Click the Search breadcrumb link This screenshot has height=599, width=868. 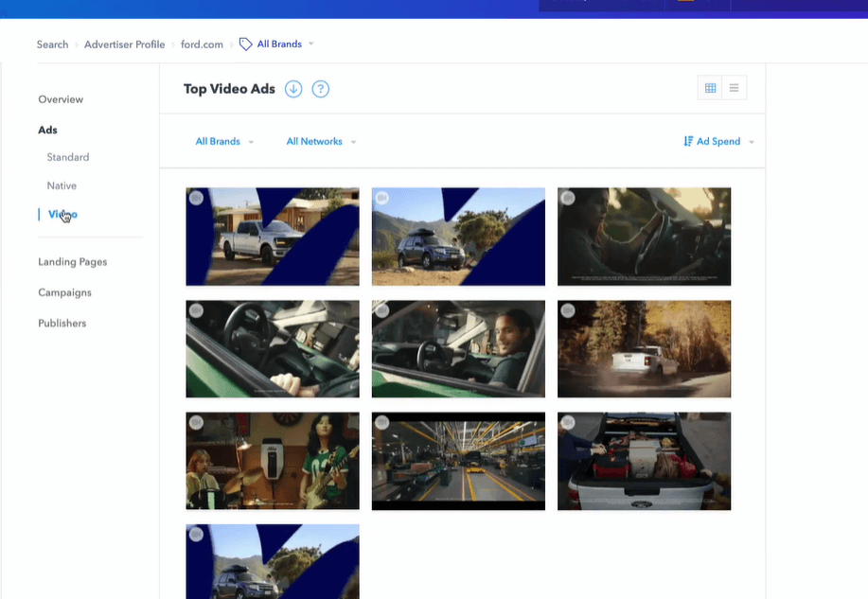pyautogui.click(x=52, y=44)
